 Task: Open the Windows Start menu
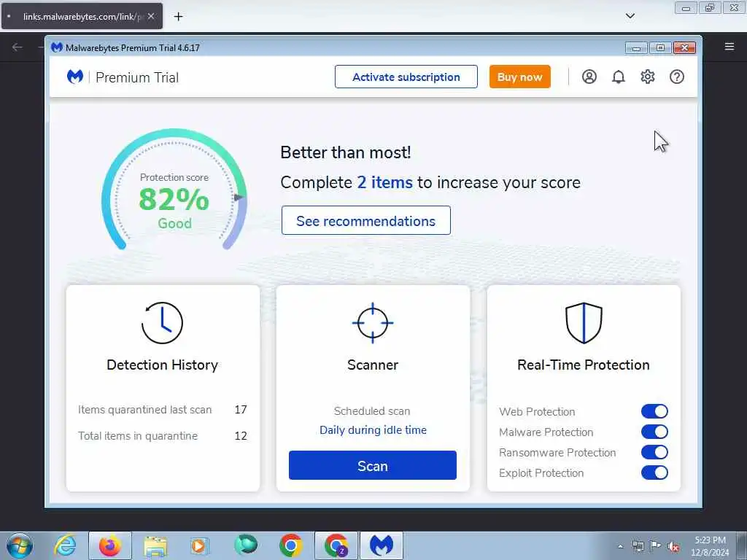tap(20, 545)
